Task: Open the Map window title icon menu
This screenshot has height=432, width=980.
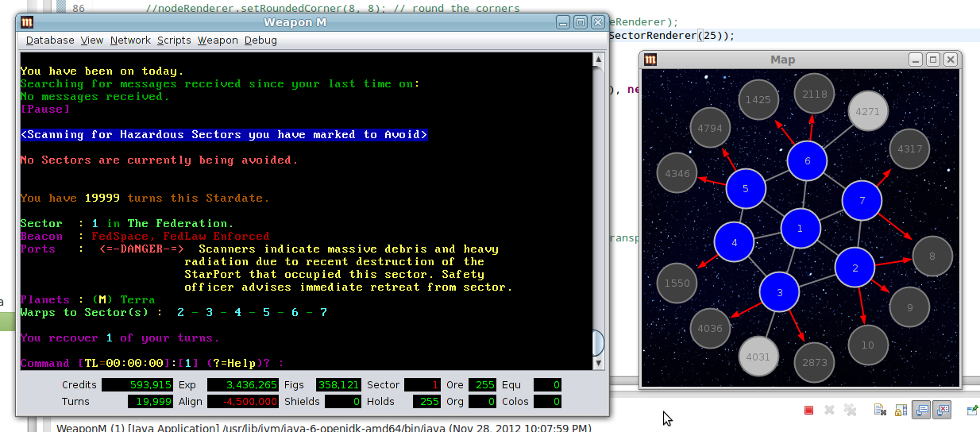Action: [x=650, y=60]
